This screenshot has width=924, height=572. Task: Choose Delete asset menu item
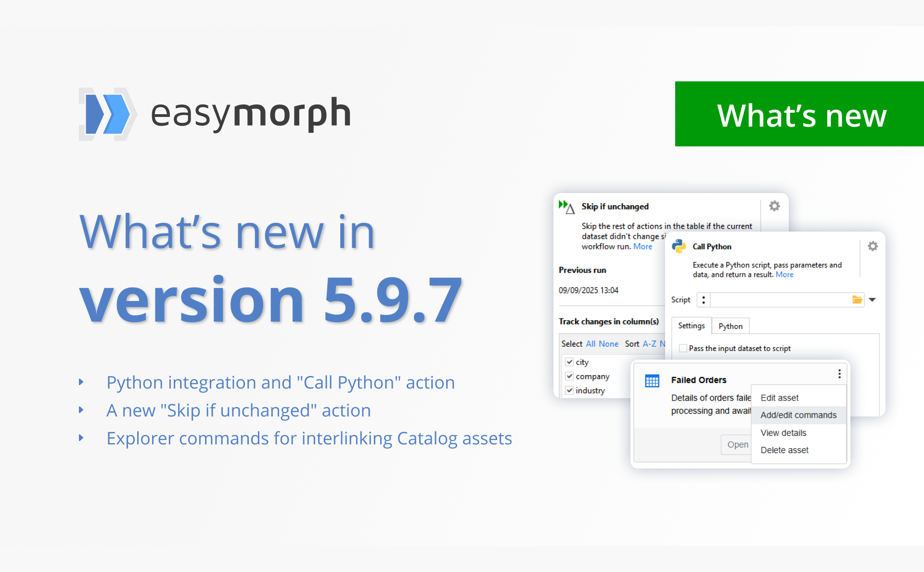[x=798, y=450]
